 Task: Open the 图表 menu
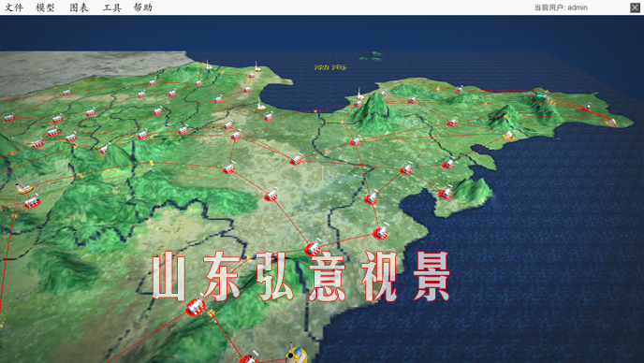[79, 7]
